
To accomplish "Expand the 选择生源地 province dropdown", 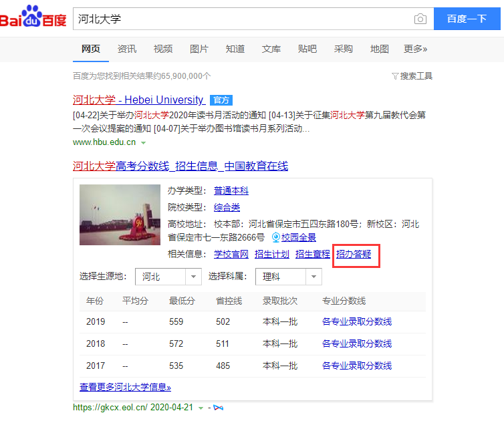I will coord(193,277).
